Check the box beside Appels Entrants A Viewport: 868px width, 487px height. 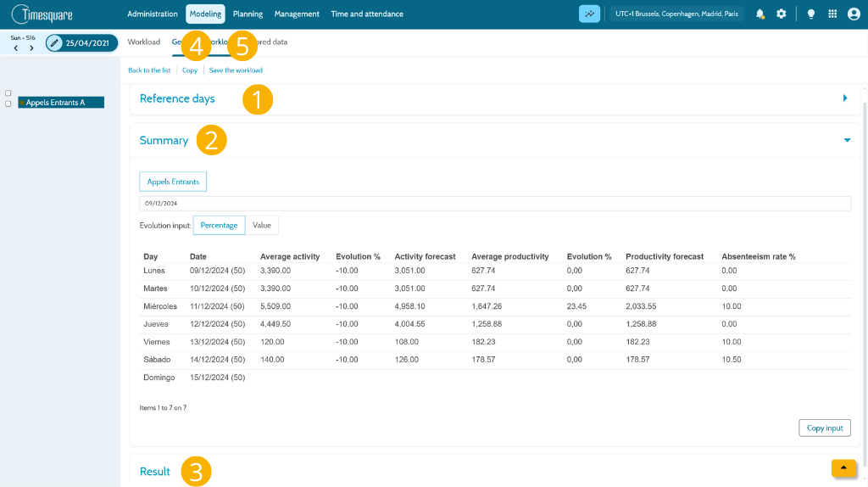click(x=8, y=104)
